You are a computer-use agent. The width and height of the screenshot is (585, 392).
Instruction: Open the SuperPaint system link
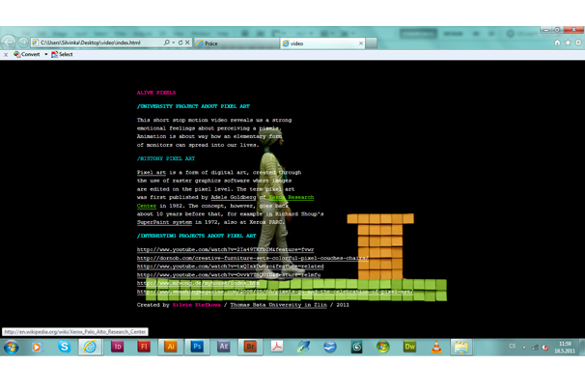coord(166,222)
